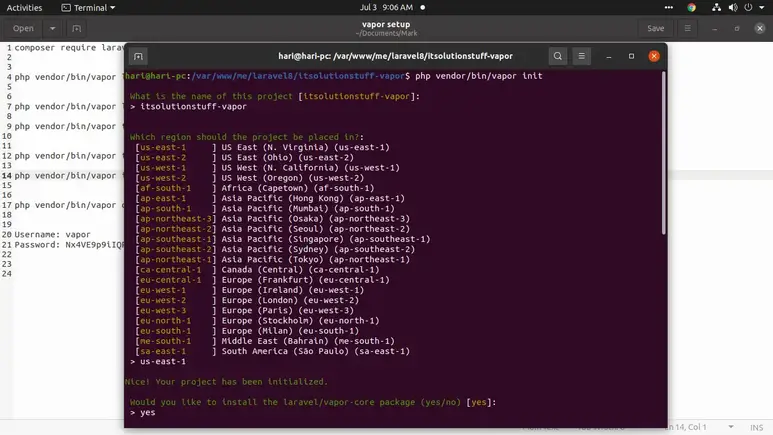Click the af-south-1 Capetown region line
This screenshot has height=435, width=773.
click(x=255, y=188)
